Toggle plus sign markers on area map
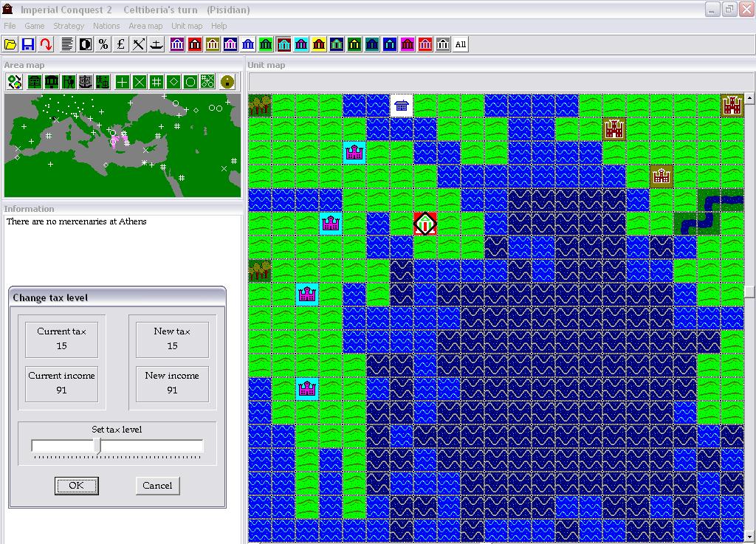The width and height of the screenshot is (756, 544). [123, 82]
